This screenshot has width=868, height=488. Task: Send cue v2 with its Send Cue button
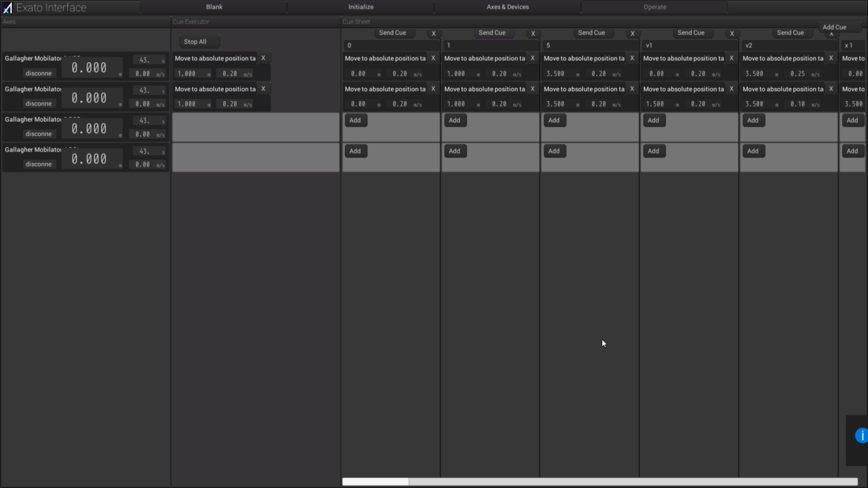point(791,33)
